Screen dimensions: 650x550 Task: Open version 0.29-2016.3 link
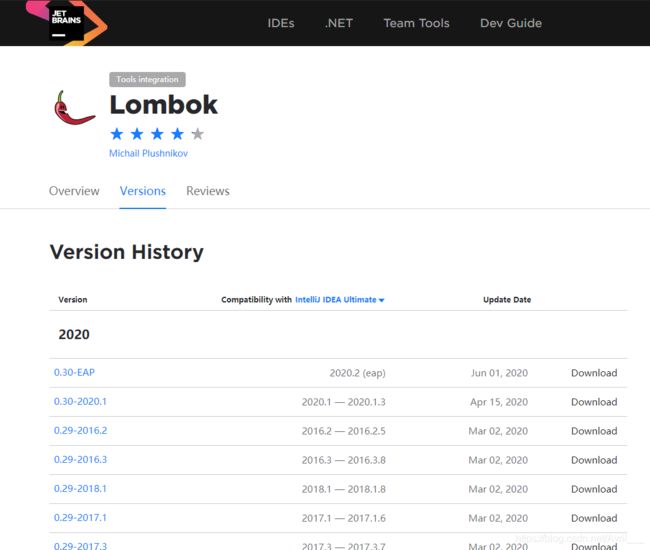coord(80,459)
